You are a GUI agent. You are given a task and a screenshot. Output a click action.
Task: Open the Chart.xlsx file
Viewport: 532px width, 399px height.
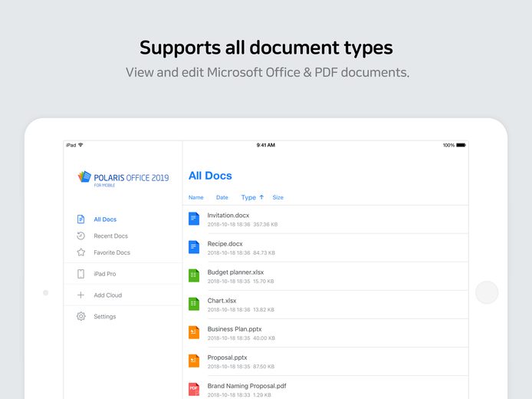click(x=326, y=305)
